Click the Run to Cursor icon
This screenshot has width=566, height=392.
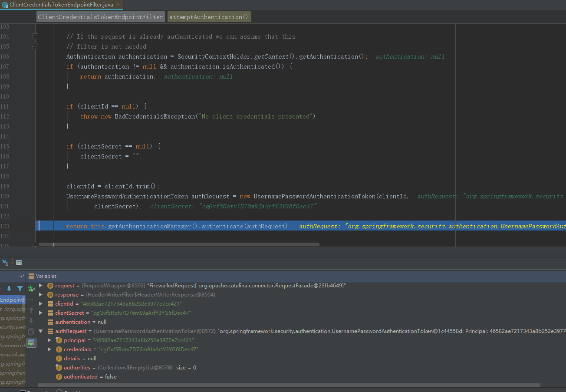coord(5,263)
